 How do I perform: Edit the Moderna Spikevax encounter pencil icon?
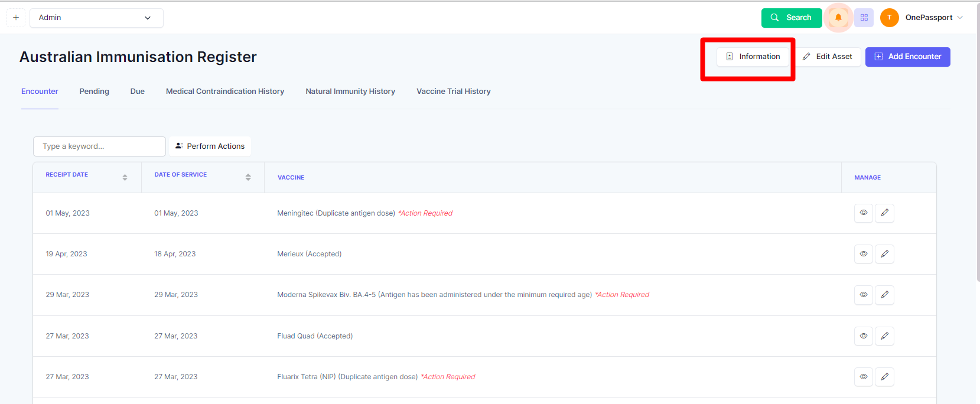pyautogui.click(x=884, y=295)
